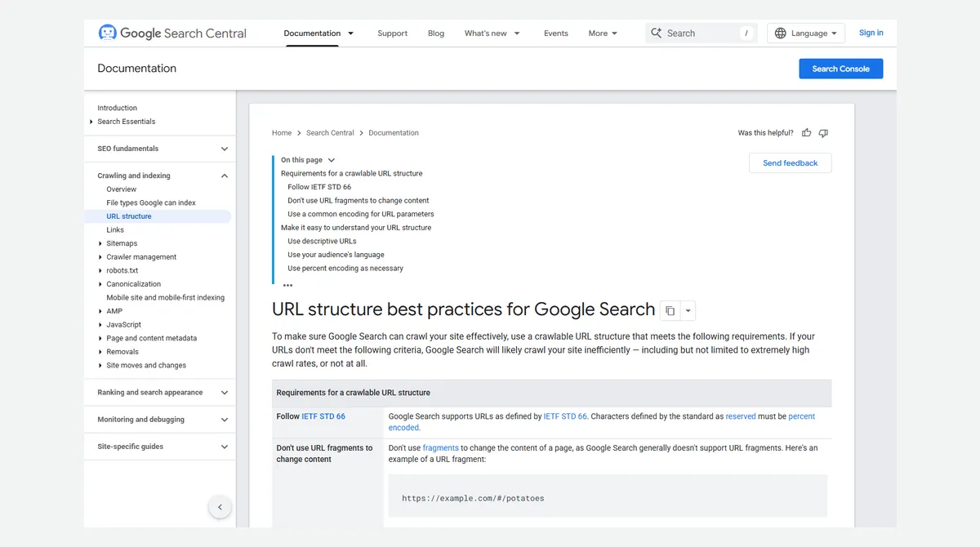Open Mobile site and mobile-first indexing

(166, 298)
